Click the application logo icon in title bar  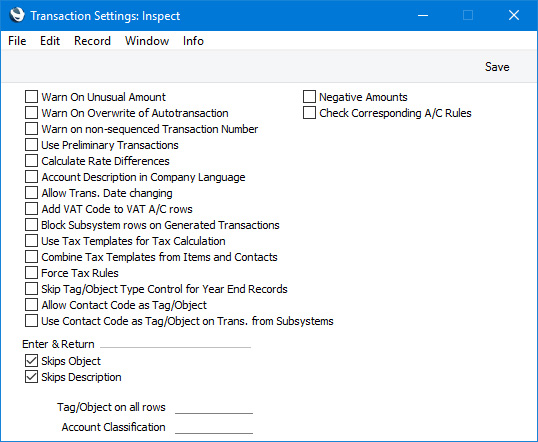click(17, 15)
